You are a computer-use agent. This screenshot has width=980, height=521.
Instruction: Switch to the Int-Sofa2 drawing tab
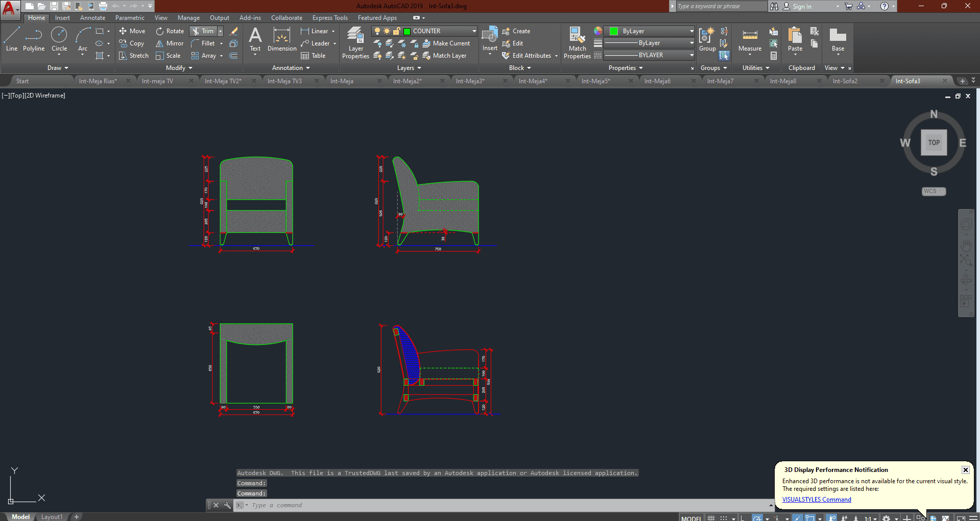[845, 81]
